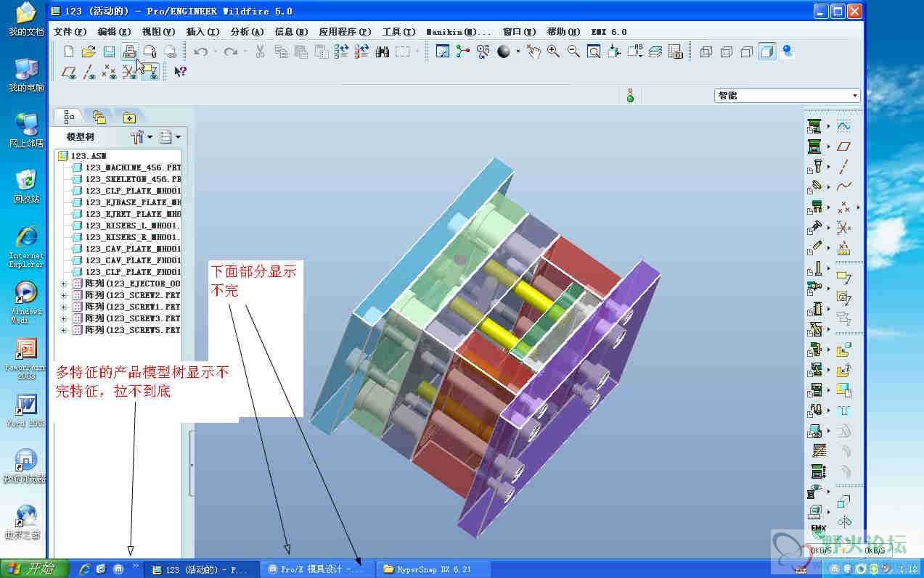Switch to the Folder Browser navigator tab

[99, 117]
